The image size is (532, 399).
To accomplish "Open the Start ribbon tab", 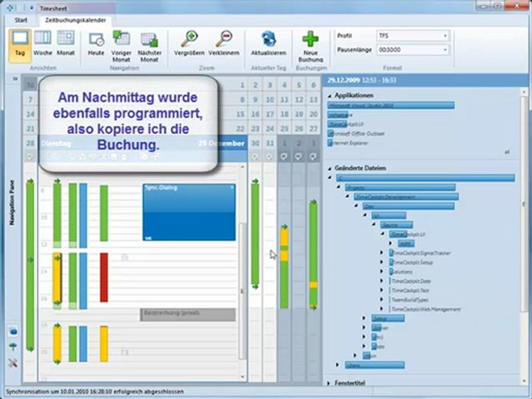I will 21,21.
